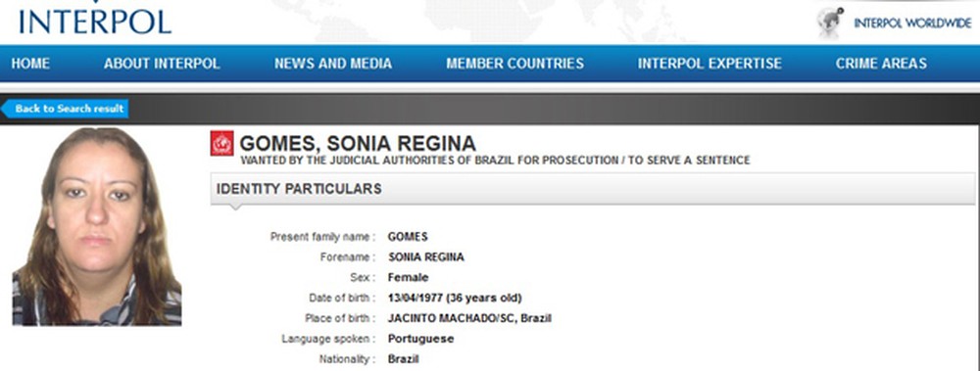Viewport: 980px width, 371px height.
Task: Click the Portuguese language value
Action: point(420,339)
